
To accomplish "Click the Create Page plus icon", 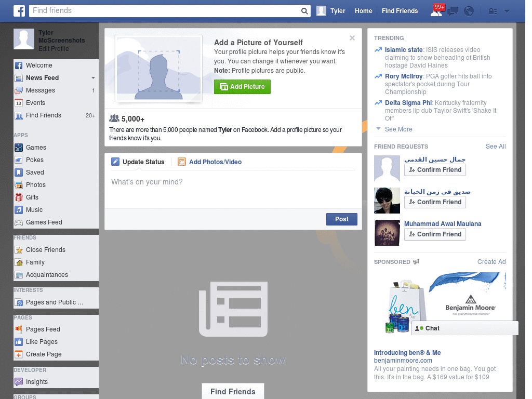I will (19, 354).
